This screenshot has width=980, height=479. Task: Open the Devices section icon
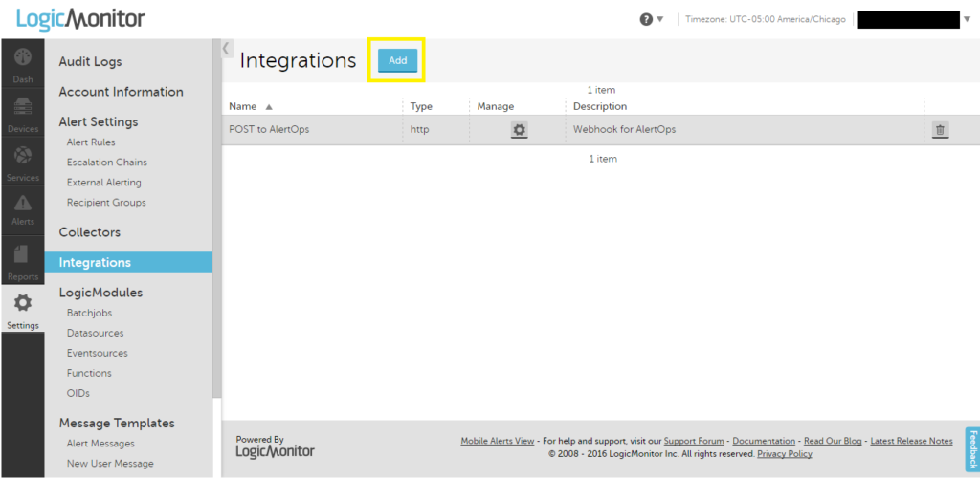click(22, 112)
